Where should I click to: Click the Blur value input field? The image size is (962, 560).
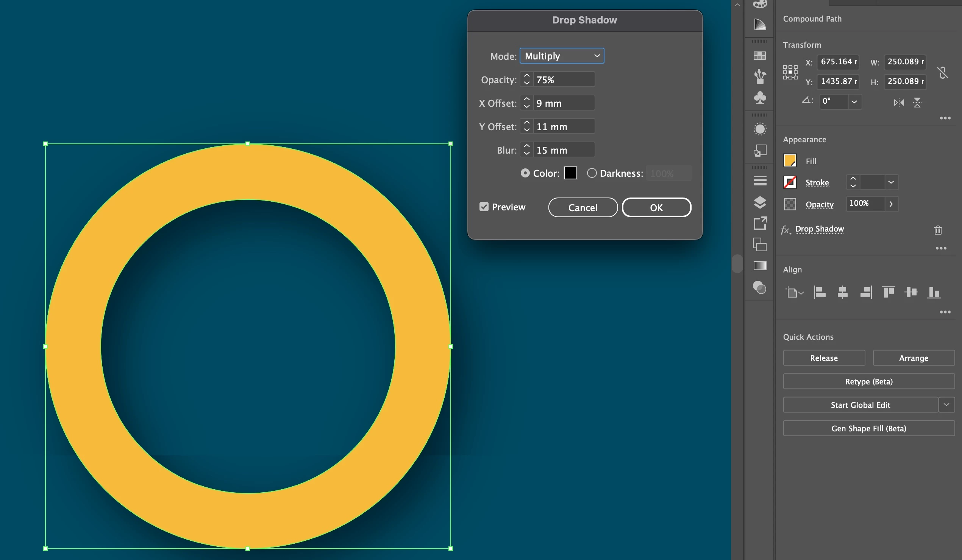point(563,150)
